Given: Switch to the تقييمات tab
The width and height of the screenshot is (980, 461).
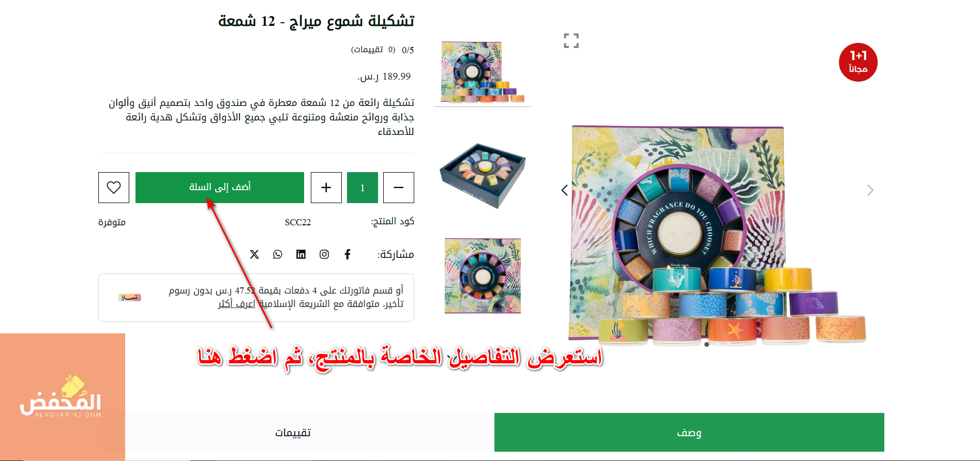Looking at the screenshot, I should (x=293, y=433).
